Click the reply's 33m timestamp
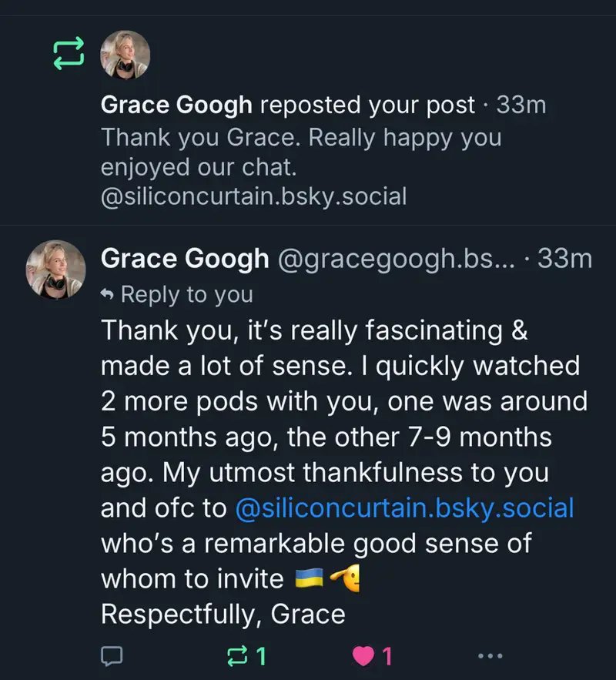 (565, 259)
